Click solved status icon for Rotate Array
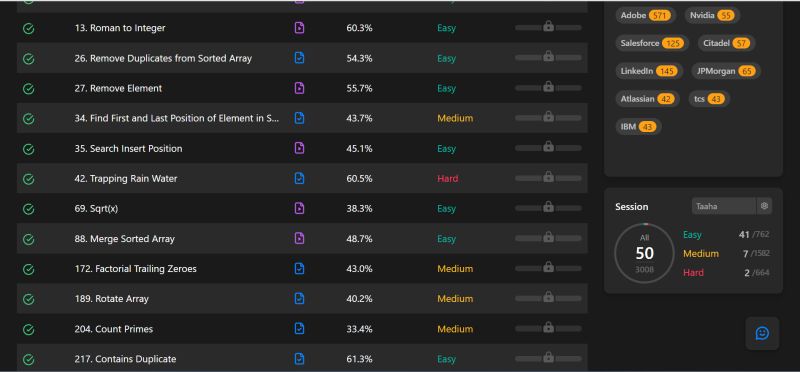 pos(29,299)
